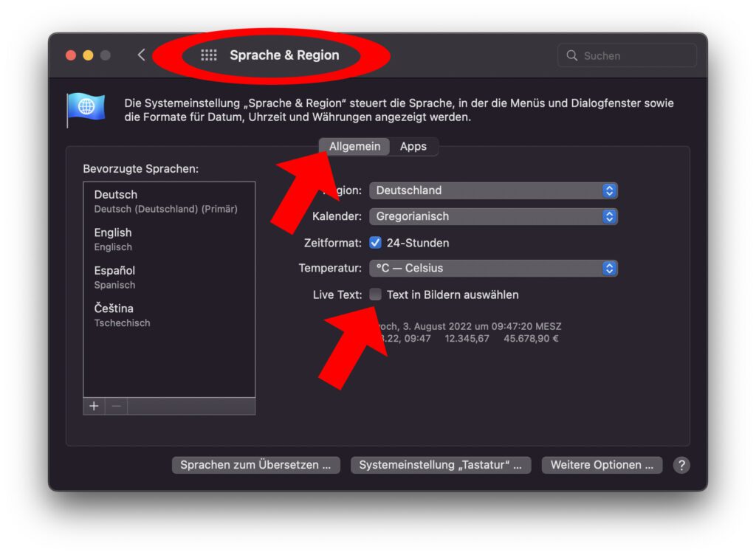The image size is (756, 555).
Task: Click the blue flag preference pane icon
Action: (x=86, y=108)
